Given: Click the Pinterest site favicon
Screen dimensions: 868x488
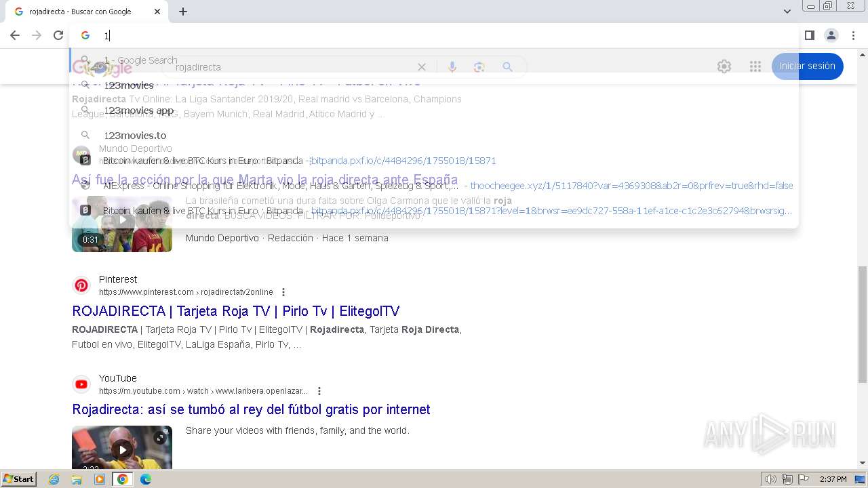Looking at the screenshot, I should click(x=81, y=285).
